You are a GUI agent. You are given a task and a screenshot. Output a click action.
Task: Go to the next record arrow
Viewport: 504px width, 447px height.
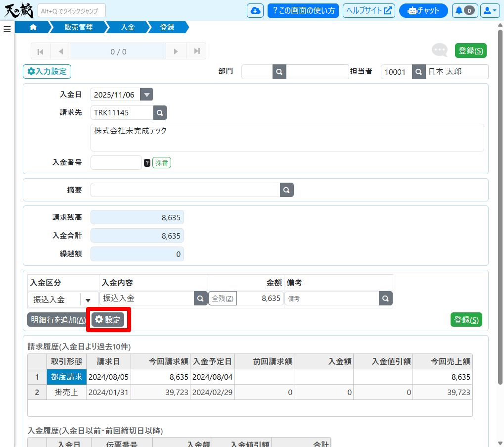(176, 51)
